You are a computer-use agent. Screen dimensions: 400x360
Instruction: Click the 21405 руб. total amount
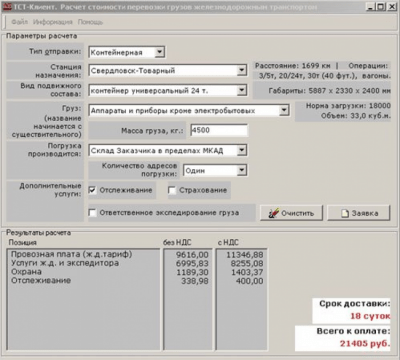365,343
